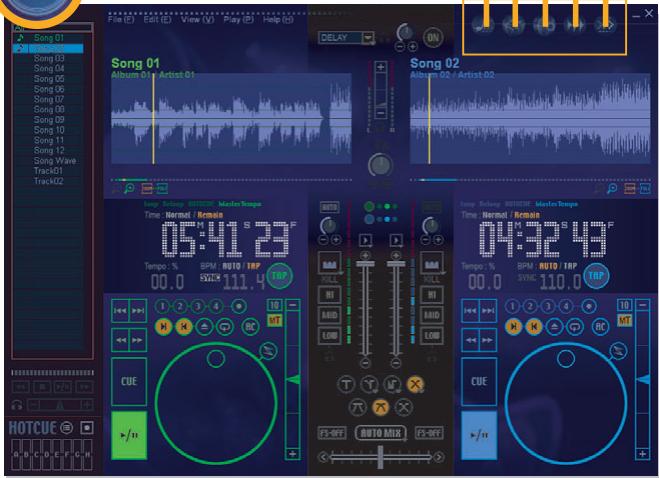The height and width of the screenshot is (478, 659).
Task: Nudge crossfader right with arrow
Action: [x=438, y=457]
